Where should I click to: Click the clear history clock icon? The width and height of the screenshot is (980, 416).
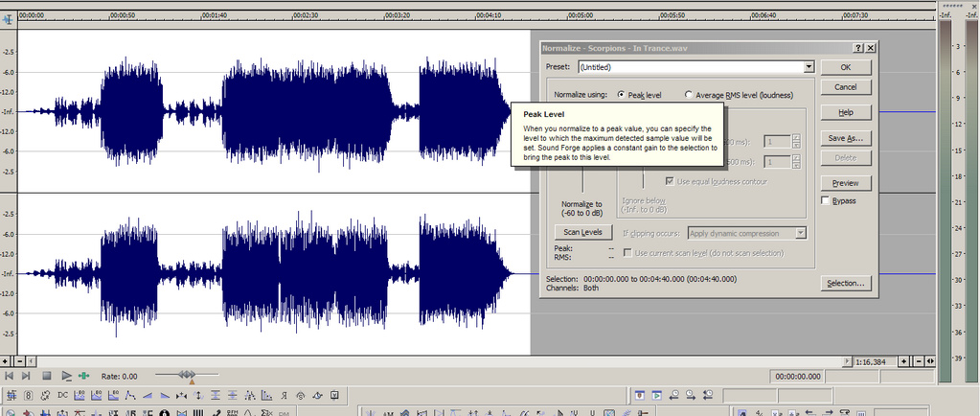[x=708, y=395]
